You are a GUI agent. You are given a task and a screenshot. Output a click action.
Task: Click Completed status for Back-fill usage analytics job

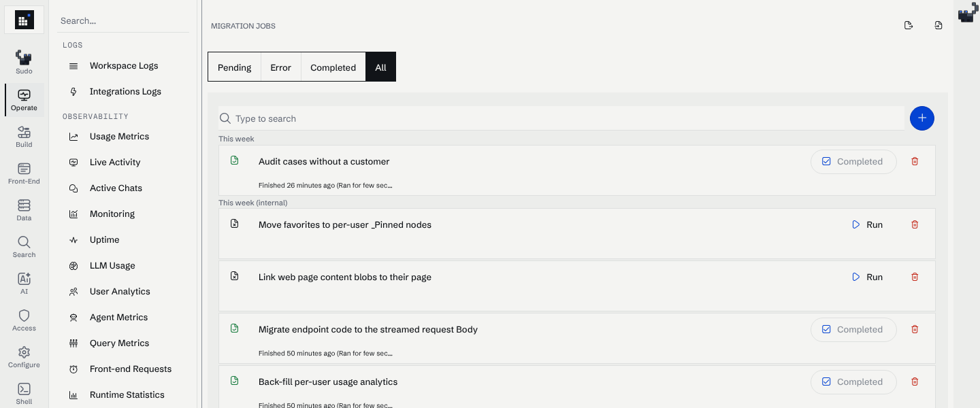click(x=853, y=381)
